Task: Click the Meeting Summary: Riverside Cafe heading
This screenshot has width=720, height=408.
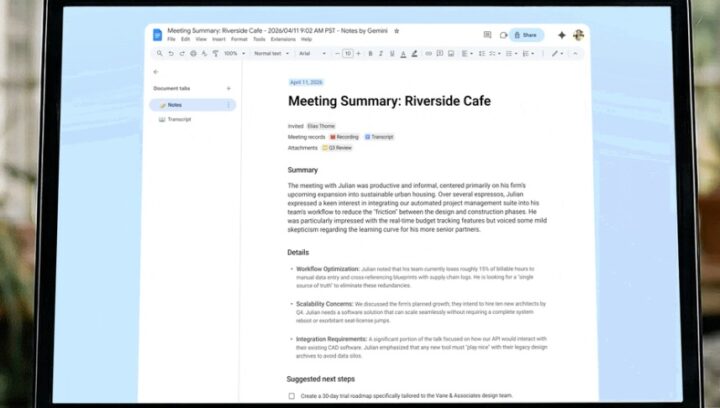Action: point(389,101)
